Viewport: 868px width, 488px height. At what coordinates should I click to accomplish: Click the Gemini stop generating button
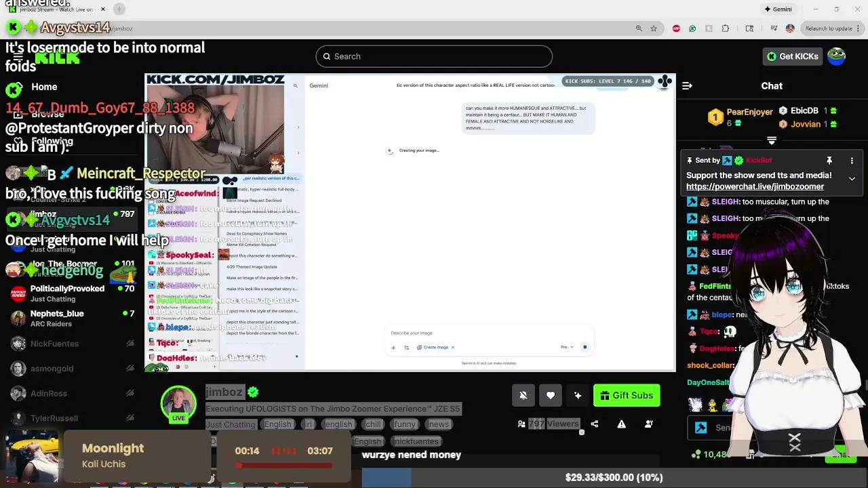[x=585, y=347]
